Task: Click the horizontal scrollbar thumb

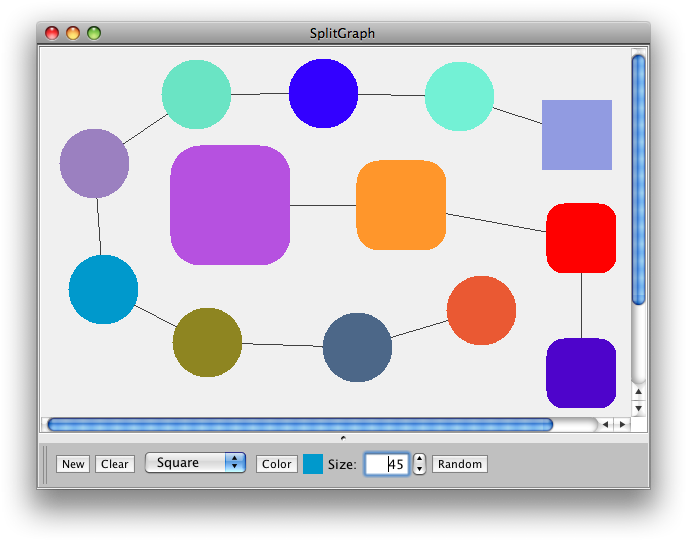Action: click(300, 424)
